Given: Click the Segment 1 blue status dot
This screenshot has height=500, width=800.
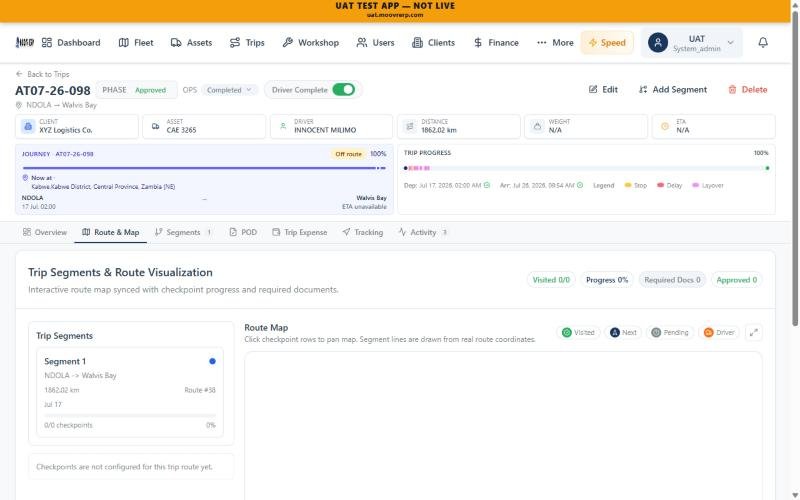Looking at the screenshot, I should pos(212,361).
